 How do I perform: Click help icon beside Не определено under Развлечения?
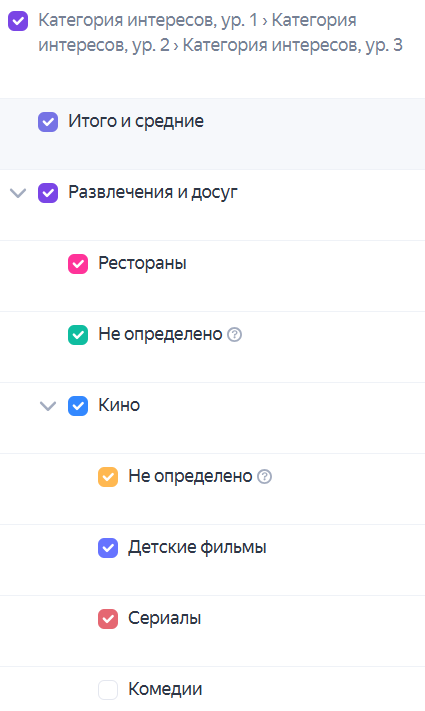point(234,335)
